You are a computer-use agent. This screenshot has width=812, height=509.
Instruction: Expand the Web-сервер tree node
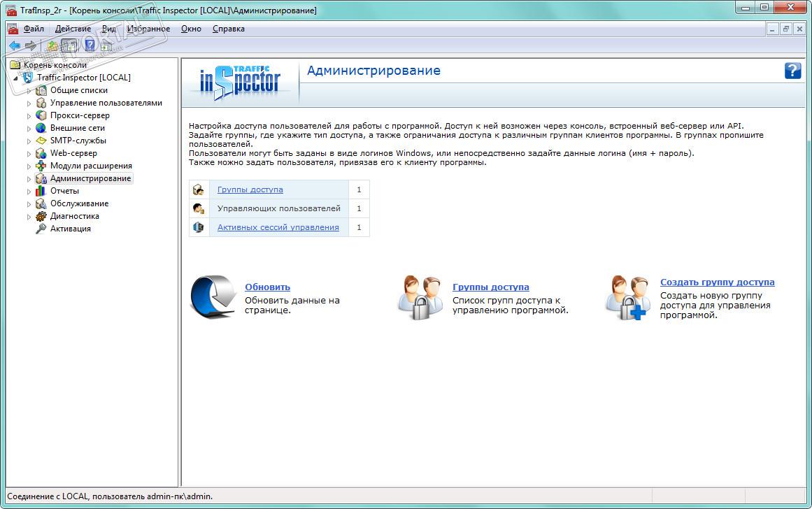[x=29, y=154]
